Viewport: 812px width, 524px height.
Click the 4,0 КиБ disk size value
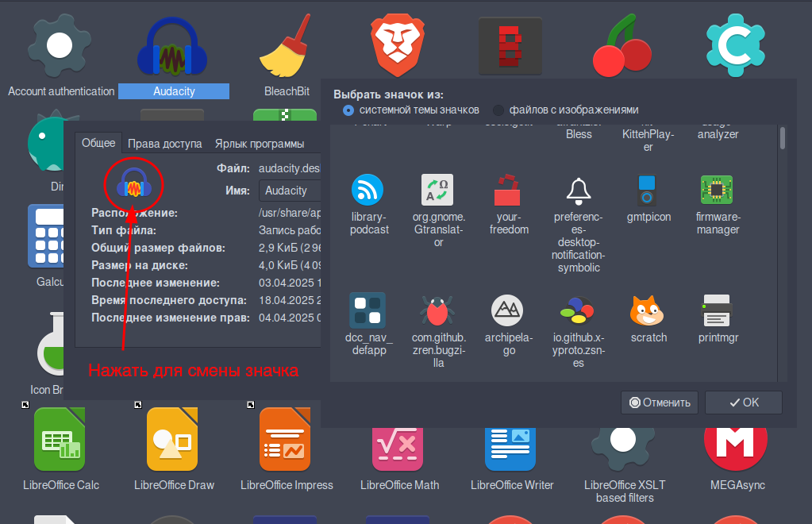[x=290, y=265]
